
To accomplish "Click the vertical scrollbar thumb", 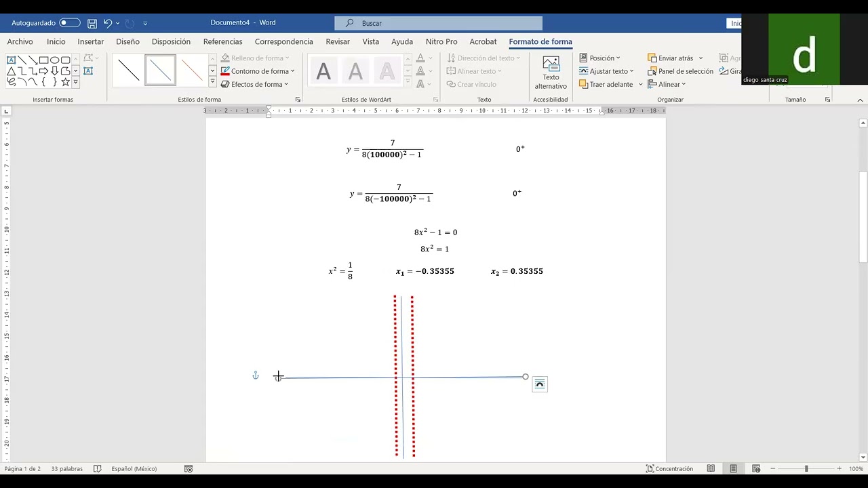I will tap(863, 217).
